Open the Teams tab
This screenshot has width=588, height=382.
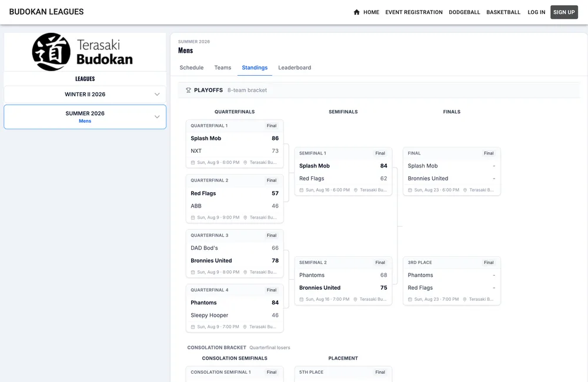pyautogui.click(x=223, y=68)
